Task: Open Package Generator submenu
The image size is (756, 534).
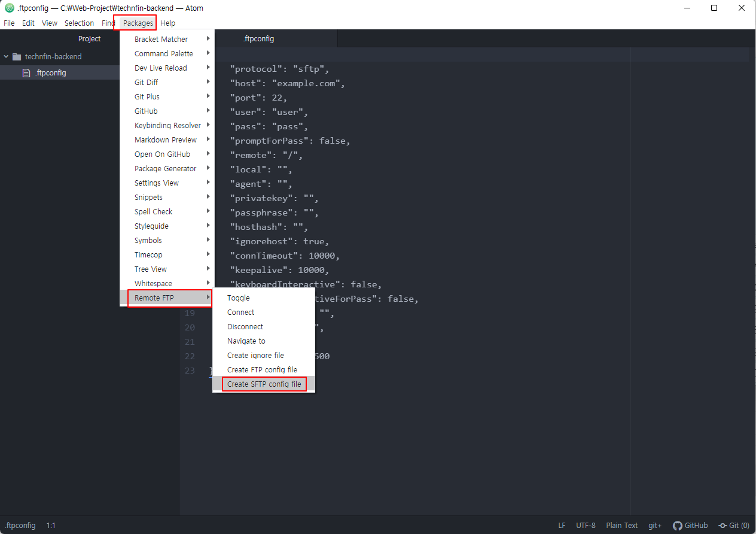Action: coord(167,168)
